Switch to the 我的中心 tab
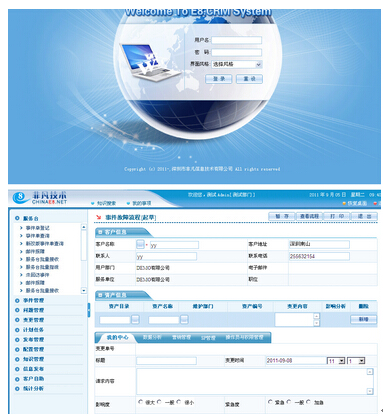The width and height of the screenshot is (383, 419). pyautogui.click(x=117, y=337)
